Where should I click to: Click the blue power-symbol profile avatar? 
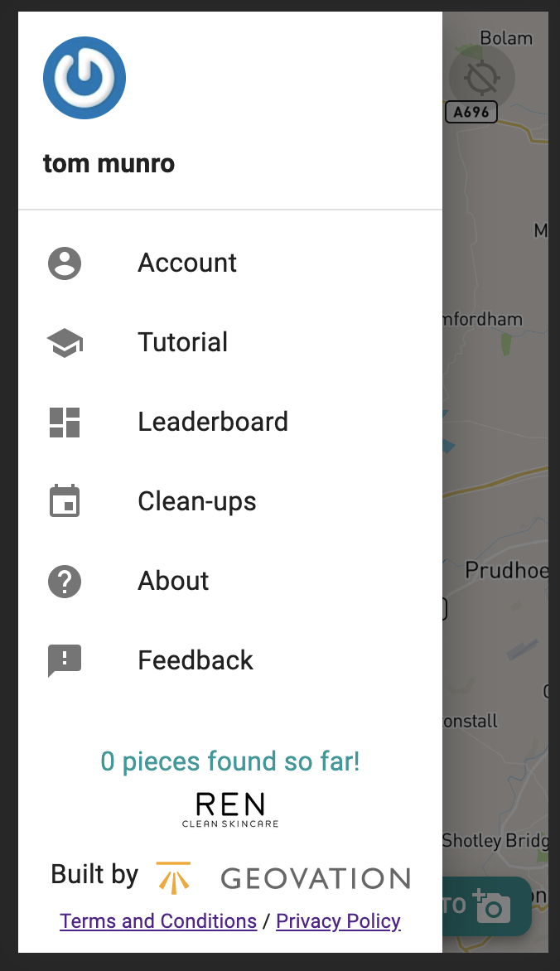[84, 77]
